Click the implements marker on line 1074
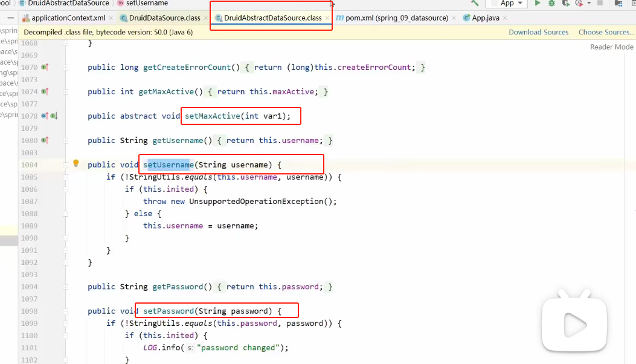This screenshot has width=636, height=364. [x=45, y=91]
